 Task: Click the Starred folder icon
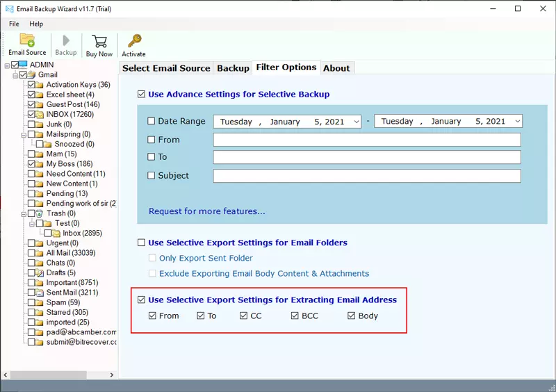tap(40, 312)
